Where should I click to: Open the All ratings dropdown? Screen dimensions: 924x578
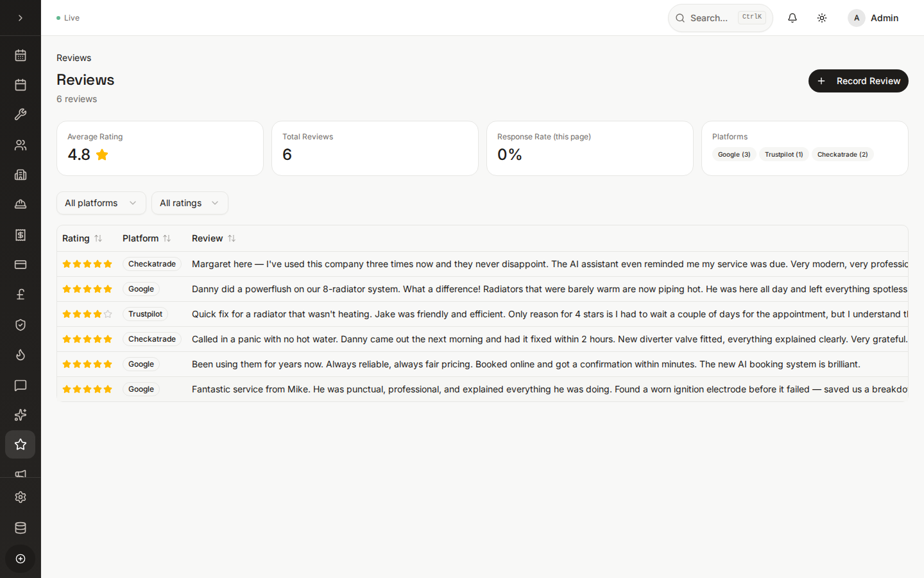(189, 203)
